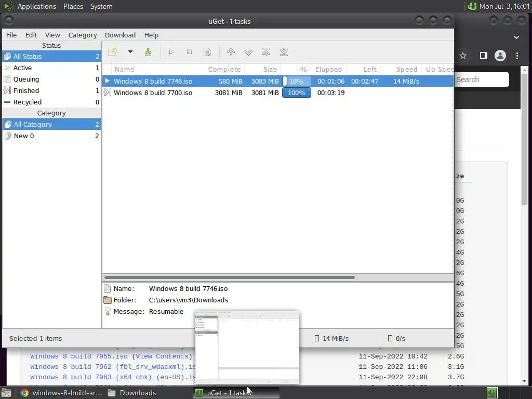This screenshot has height=399, width=532.
Task: Select Windows 8 build 7700.iso row
Action: (x=277, y=92)
